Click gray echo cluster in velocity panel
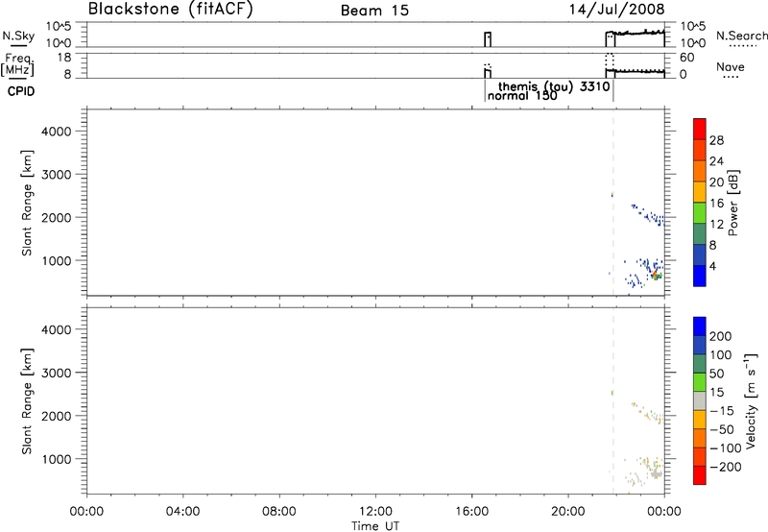Image resolution: width=768 pixels, height=532 pixels. point(656,473)
